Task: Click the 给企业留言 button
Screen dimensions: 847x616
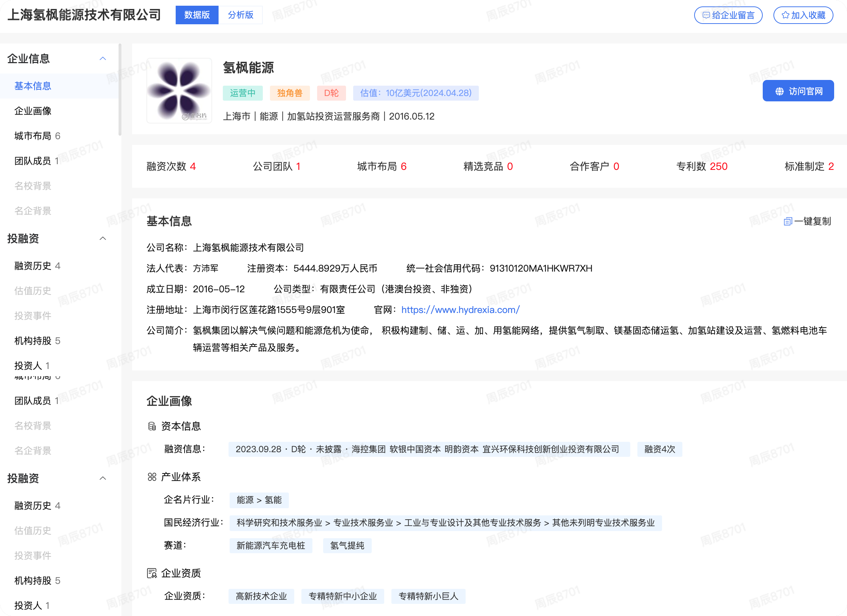Action: pyautogui.click(x=728, y=15)
